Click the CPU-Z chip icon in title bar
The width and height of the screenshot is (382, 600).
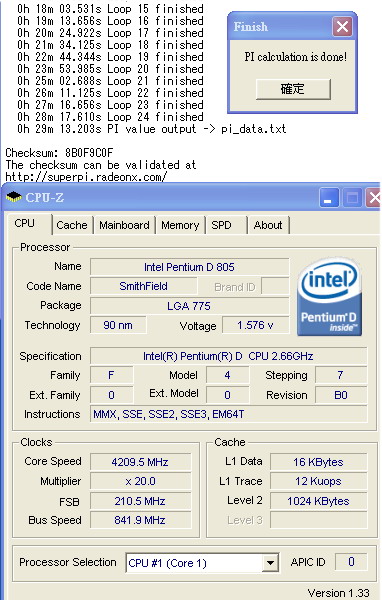[x=14, y=197]
